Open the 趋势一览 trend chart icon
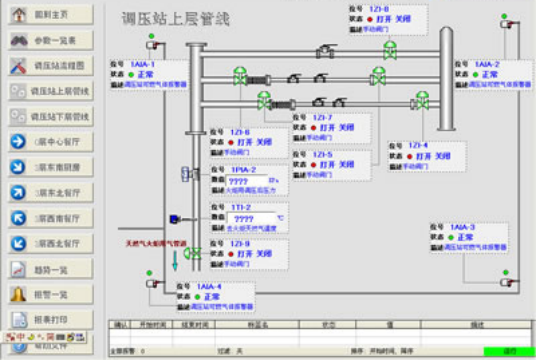 pos(18,270)
